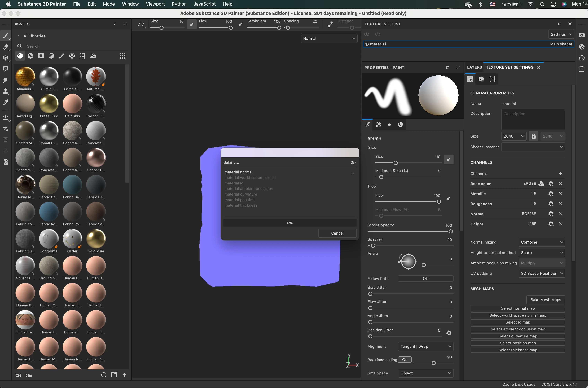Select the Clone stamp tool
This screenshot has height=388, width=588.
click(5, 91)
